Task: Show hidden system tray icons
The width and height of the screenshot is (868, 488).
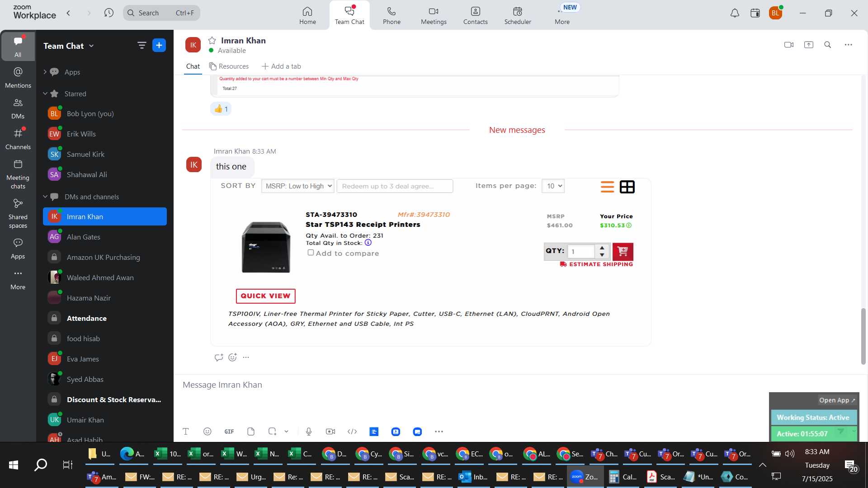Action: 762,465
